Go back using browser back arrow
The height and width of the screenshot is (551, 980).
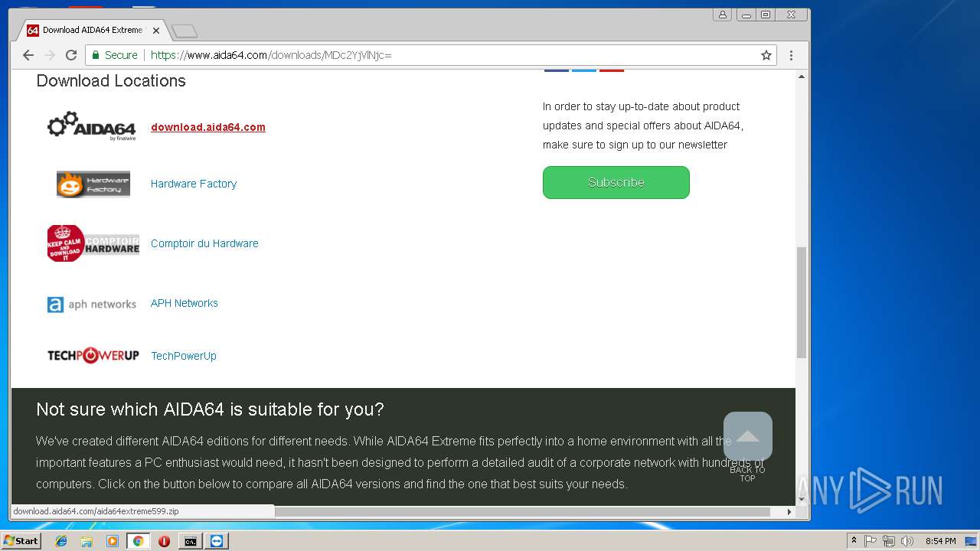pos(28,55)
